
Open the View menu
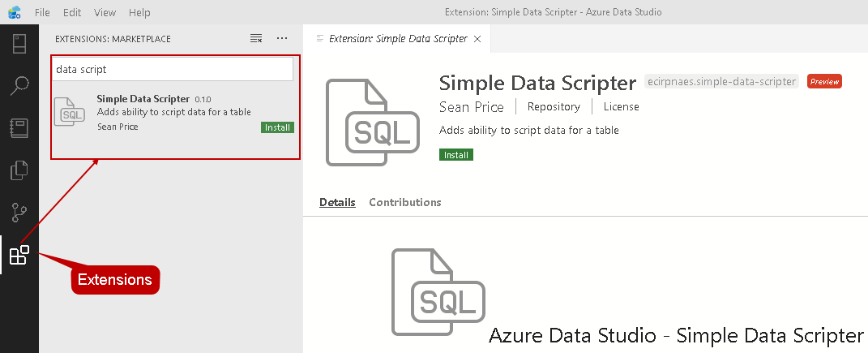click(105, 13)
